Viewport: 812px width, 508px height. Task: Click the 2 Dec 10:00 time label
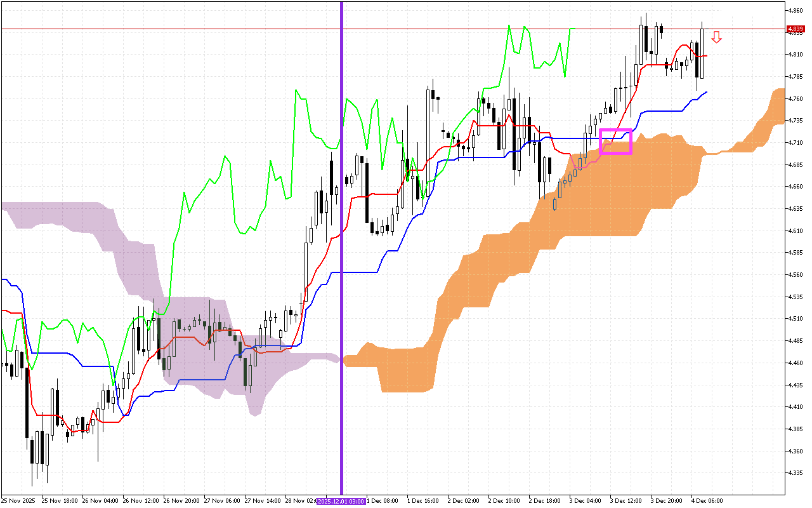(504, 501)
